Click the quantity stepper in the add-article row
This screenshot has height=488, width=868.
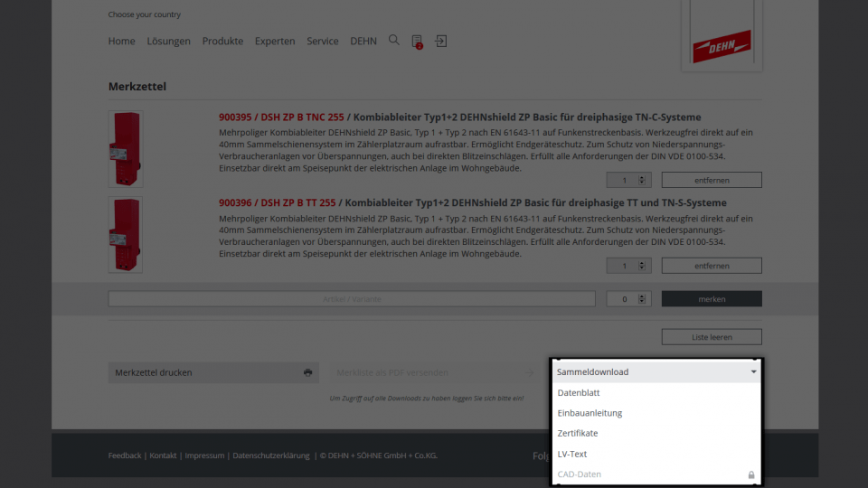tap(642, 299)
